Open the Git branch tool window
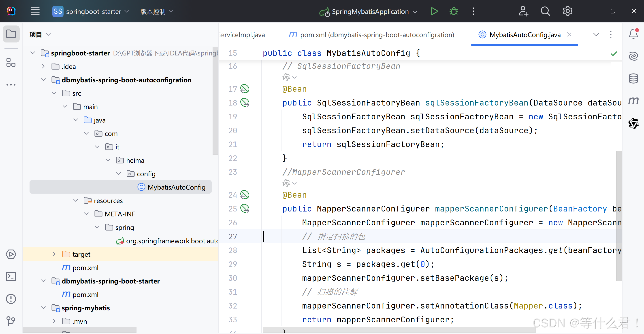The image size is (644, 334). tap(11, 321)
